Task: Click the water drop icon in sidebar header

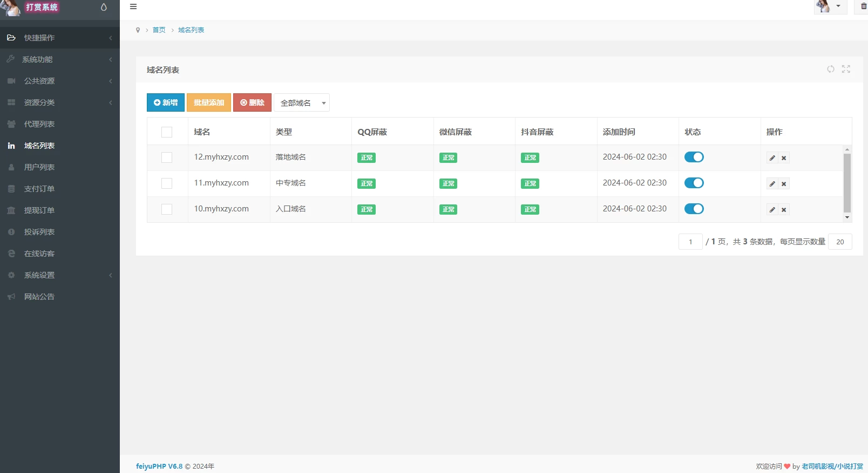Action: 104,8
